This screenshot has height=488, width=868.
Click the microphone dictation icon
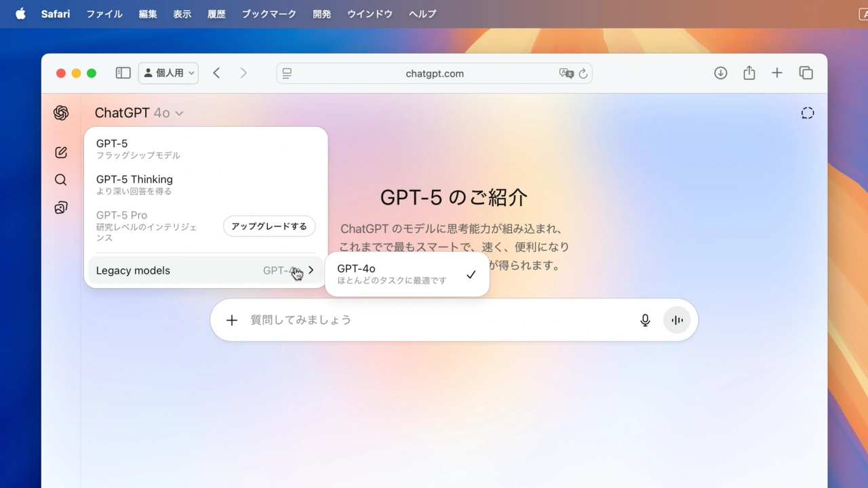coord(645,320)
